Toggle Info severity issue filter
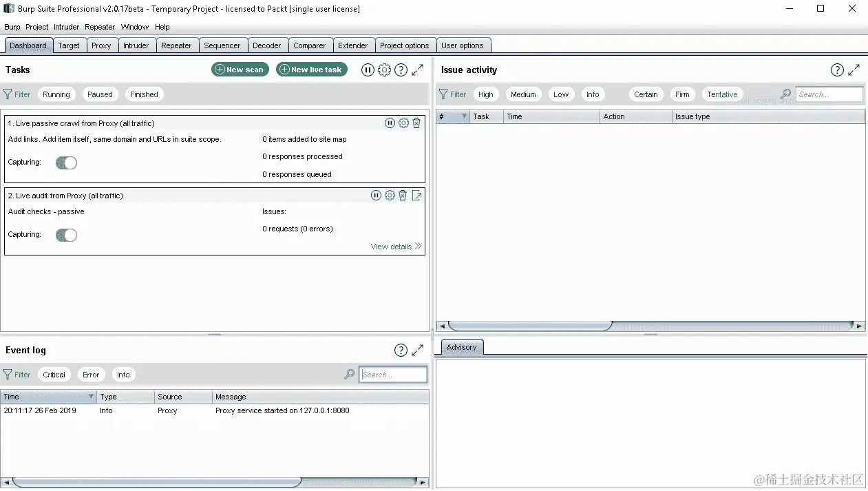 tap(593, 94)
